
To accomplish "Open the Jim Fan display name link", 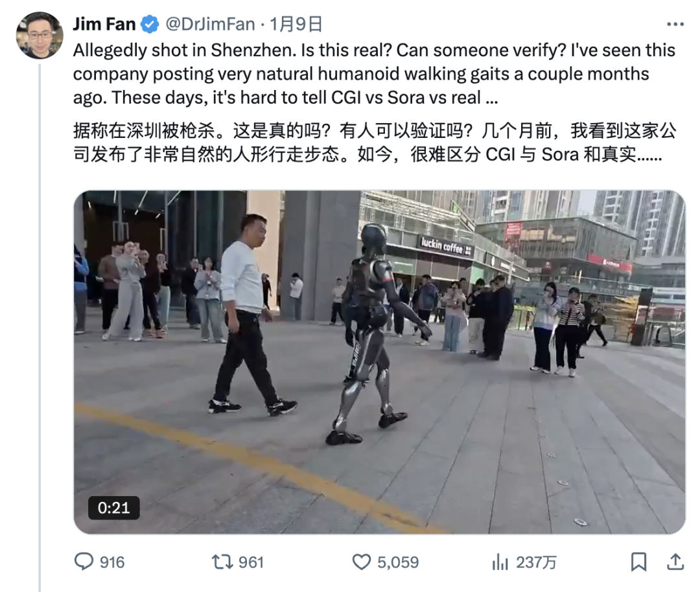I will tap(104, 24).
